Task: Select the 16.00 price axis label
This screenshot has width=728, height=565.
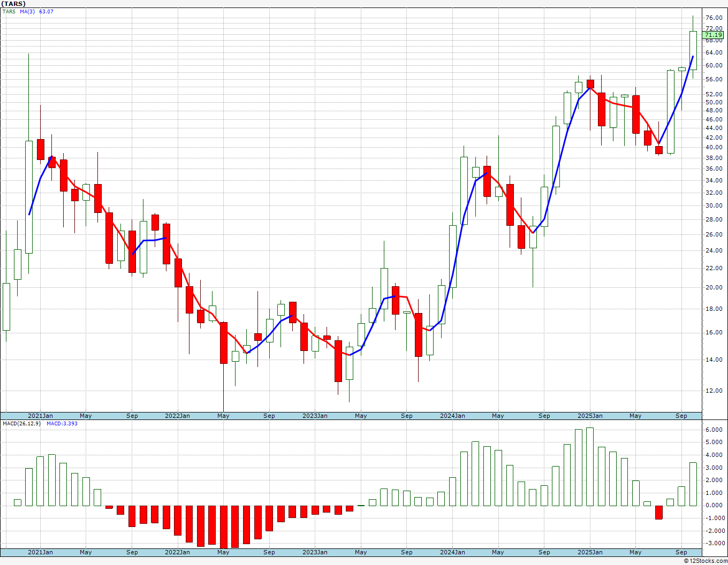Action: pyautogui.click(x=714, y=332)
